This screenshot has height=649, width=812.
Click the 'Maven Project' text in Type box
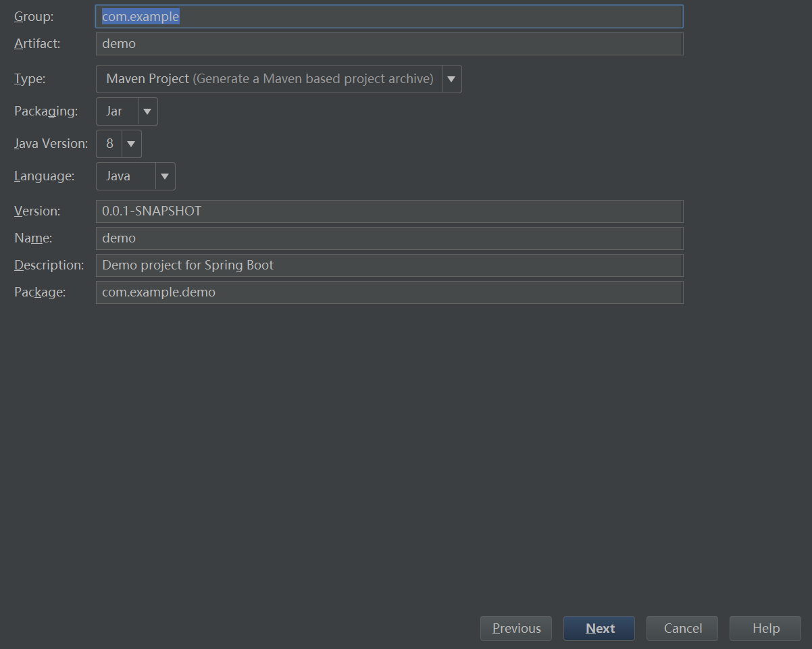pyautogui.click(x=148, y=79)
